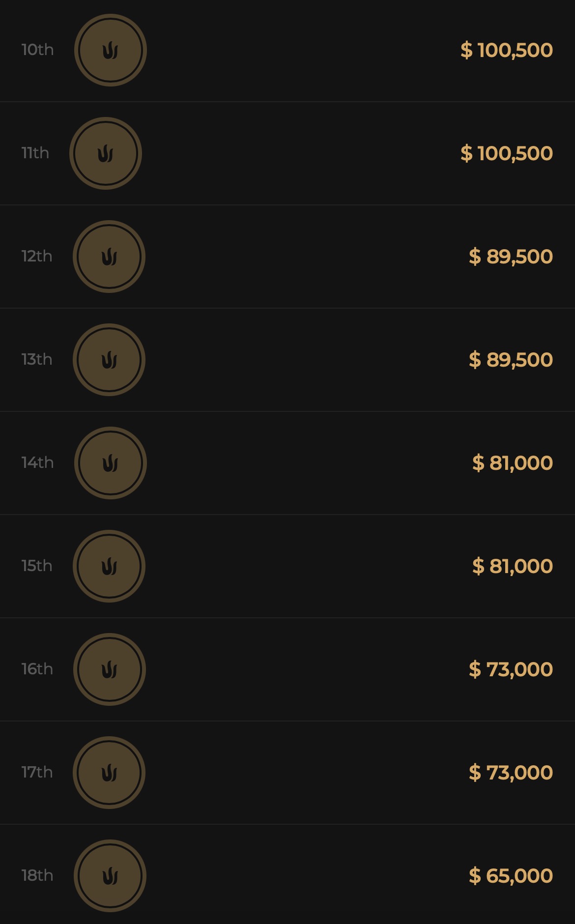Screen dimensions: 575x924
Task: Open the 18th place avatar emblem
Action: point(110,876)
